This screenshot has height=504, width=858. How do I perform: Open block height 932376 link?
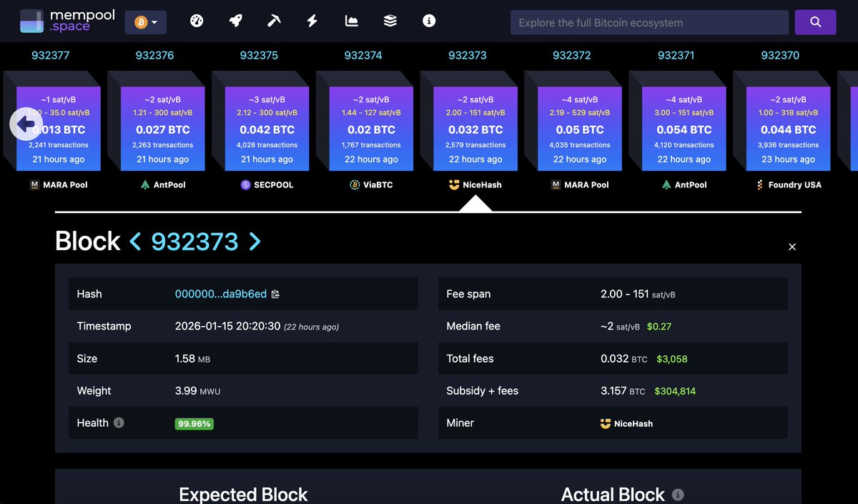coord(154,55)
